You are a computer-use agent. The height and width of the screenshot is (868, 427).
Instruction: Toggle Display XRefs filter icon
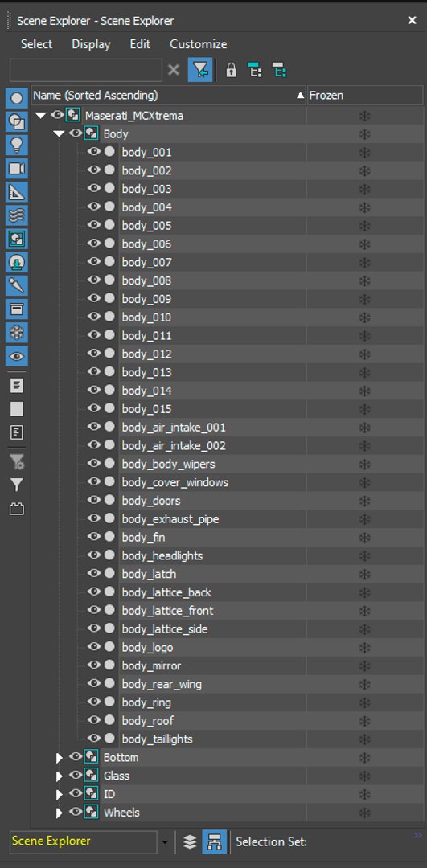tap(17, 262)
